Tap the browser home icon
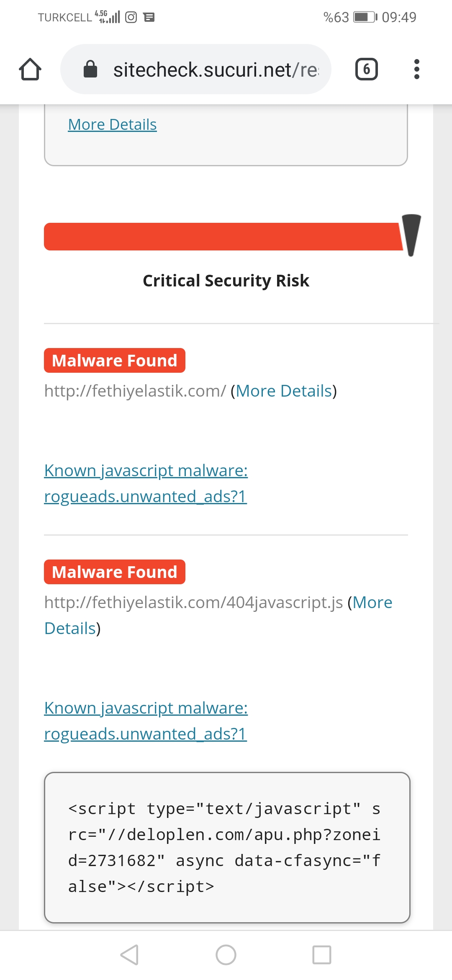This screenshot has width=452, height=980. coord(30,69)
